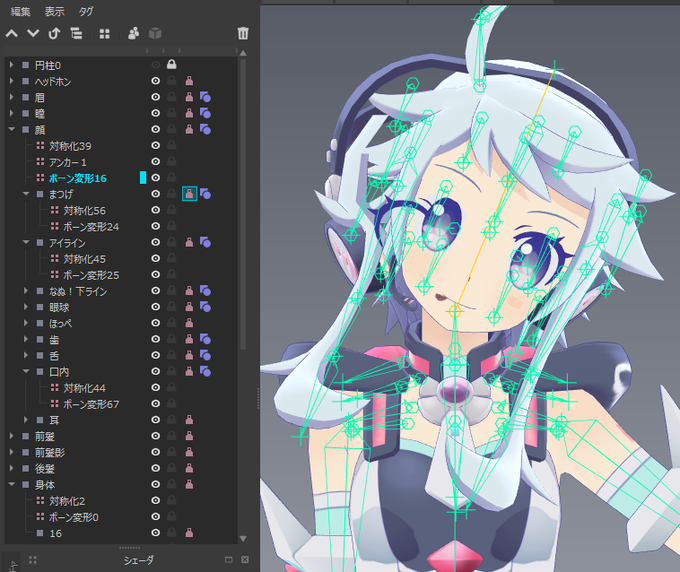Close the シェーダ panel
The width and height of the screenshot is (680, 572).
[245, 560]
